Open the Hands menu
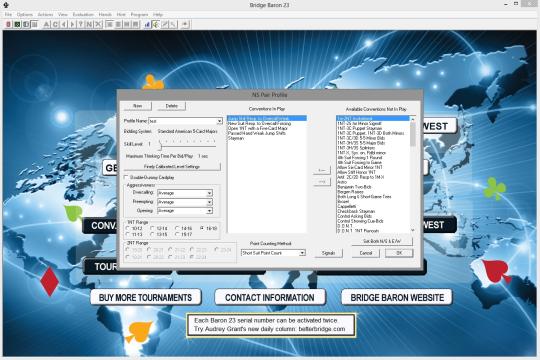The width and height of the screenshot is (540, 360). 105,14
